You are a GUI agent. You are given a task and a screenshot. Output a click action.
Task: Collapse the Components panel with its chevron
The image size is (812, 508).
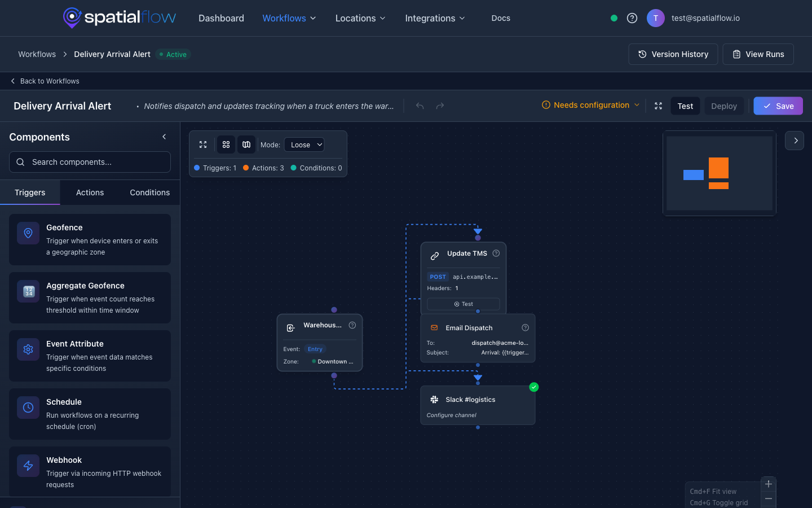(x=164, y=137)
